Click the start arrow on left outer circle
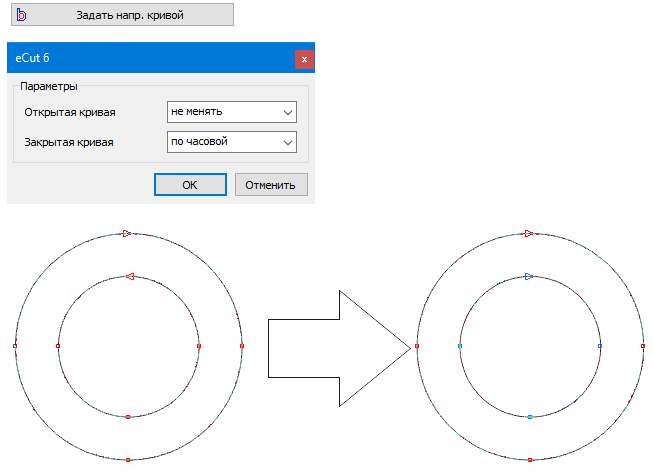This screenshot has height=471, width=653. point(127,233)
